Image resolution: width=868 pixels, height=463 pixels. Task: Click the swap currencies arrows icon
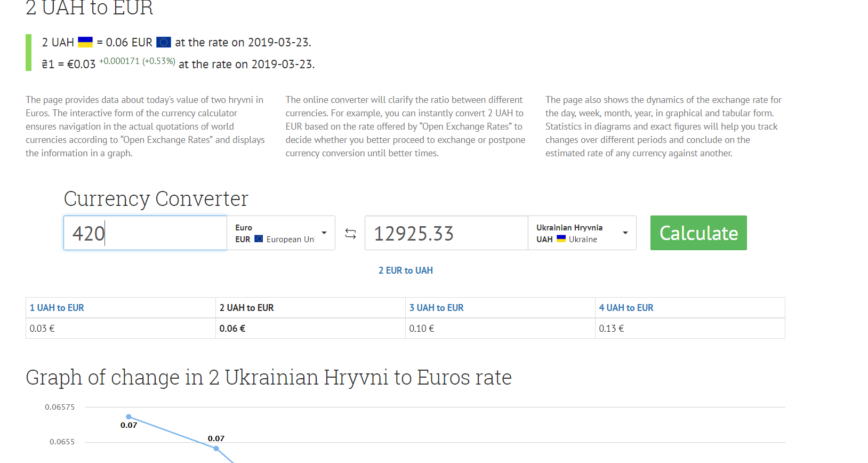[350, 234]
